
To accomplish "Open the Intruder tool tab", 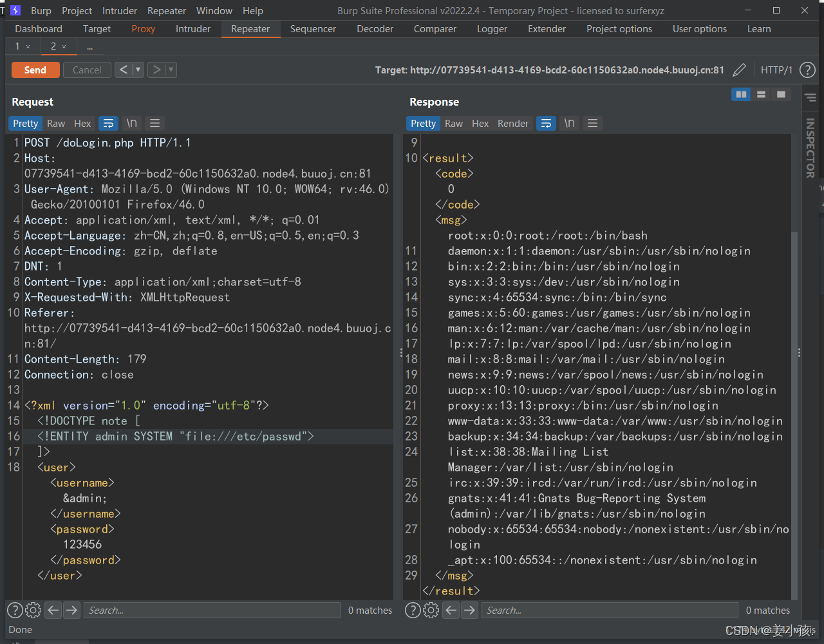I will (193, 29).
